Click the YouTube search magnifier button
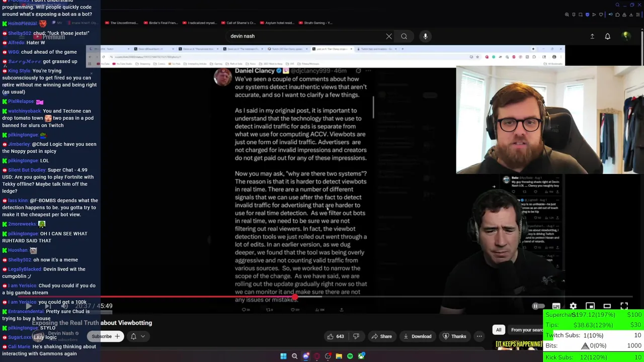This screenshot has width=644, height=362. pyautogui.click(x=404, y=36)
